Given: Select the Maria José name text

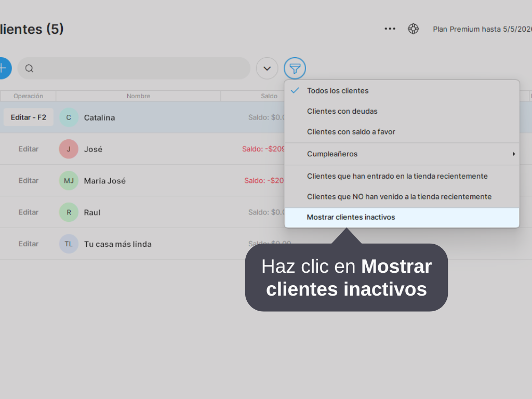Looking at the screenshot, I should coord(105,181).
